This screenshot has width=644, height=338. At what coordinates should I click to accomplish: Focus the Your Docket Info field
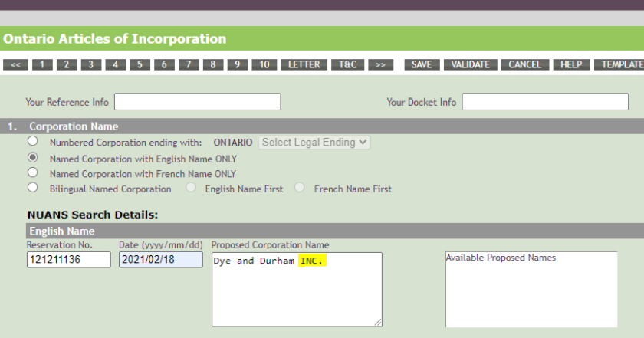point(545,102)
